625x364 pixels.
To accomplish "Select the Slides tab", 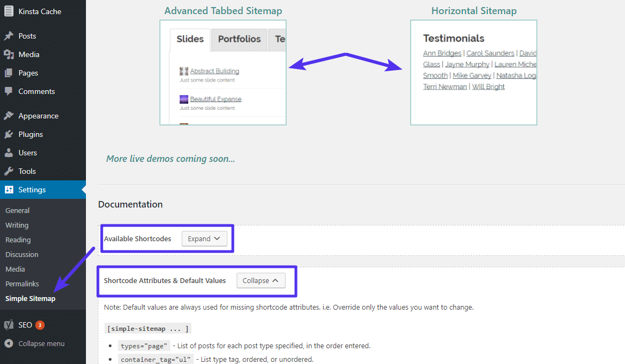I will [189, 39].
